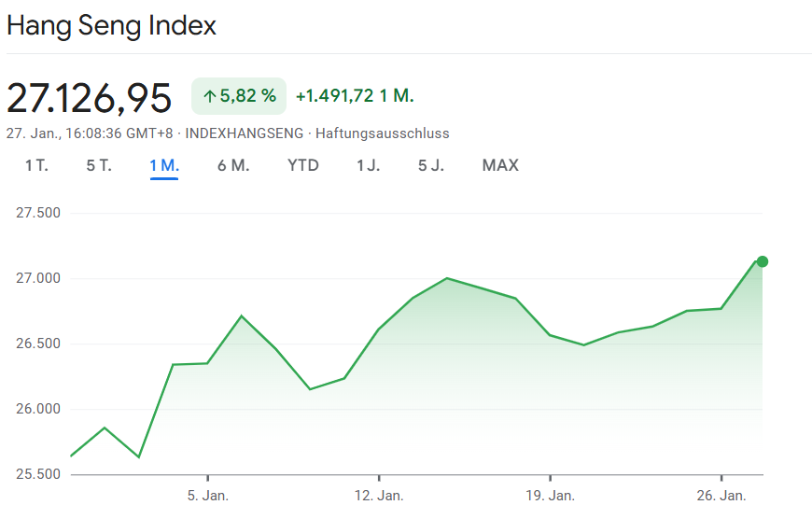Switch the chart to 5 J.
Image resolution: width=812 pixels, height=519 pixels.
[x=431, y=166]
